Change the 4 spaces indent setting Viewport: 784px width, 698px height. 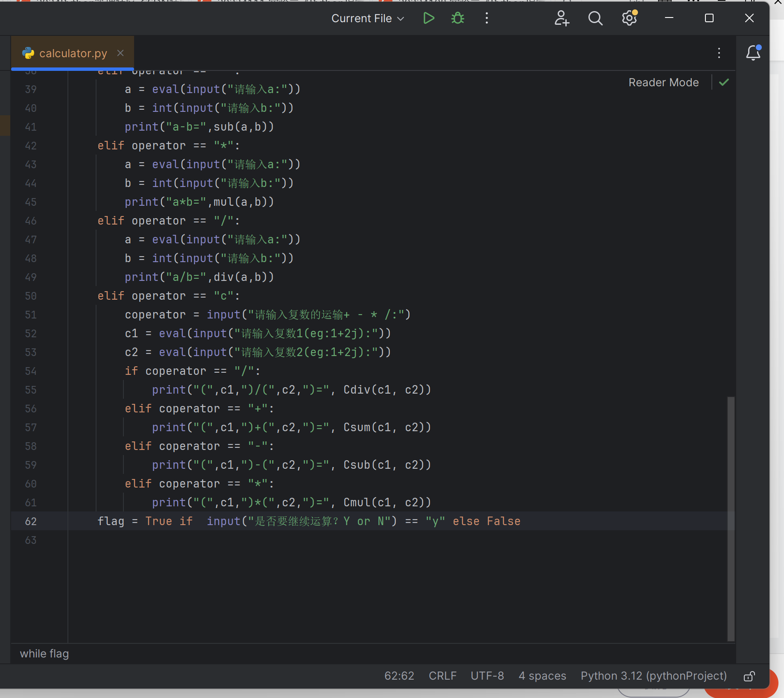point(542,676)
